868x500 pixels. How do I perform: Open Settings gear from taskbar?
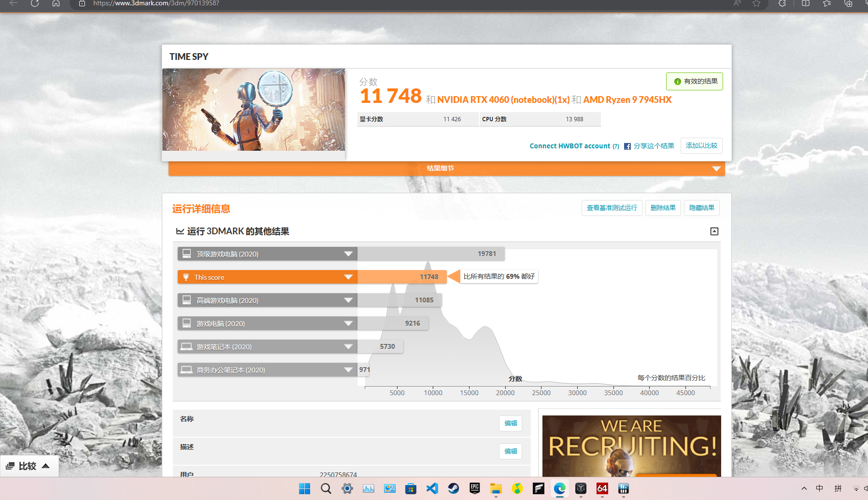(347, 488)
